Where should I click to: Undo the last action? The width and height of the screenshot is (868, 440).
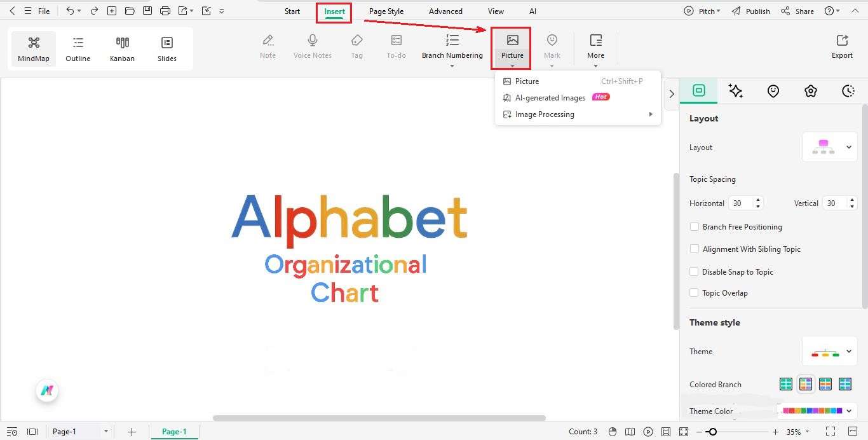point(70,11)
